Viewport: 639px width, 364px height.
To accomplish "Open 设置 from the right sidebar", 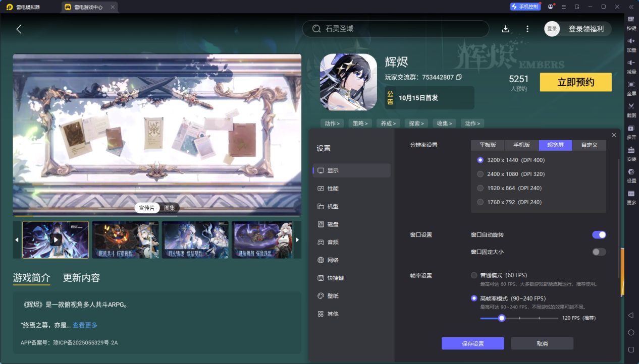I will 631,175.
